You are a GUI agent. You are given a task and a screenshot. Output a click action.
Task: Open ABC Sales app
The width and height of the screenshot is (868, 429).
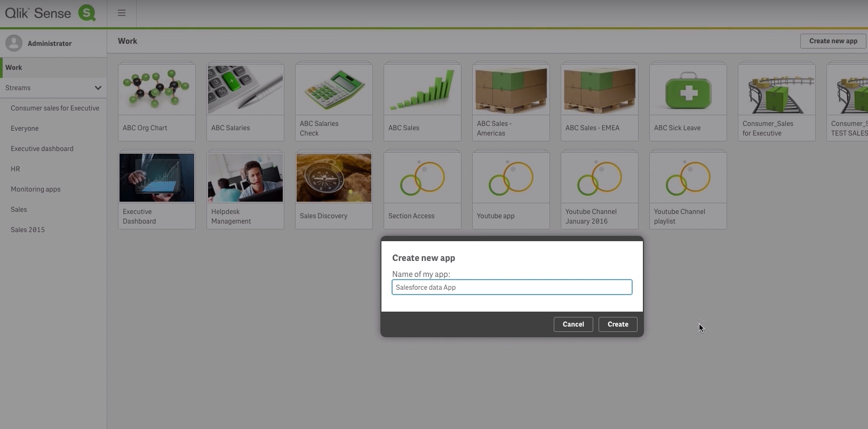click(423, 101)
